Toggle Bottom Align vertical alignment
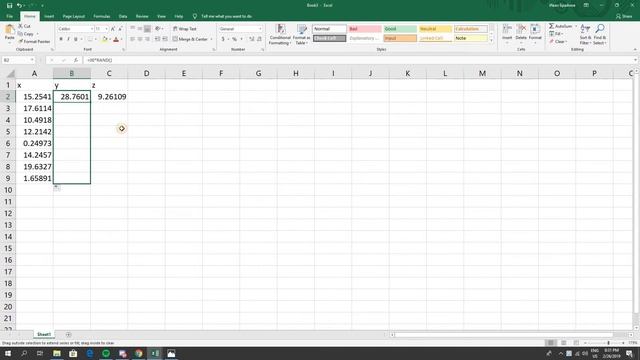 [x=147, y=29]
